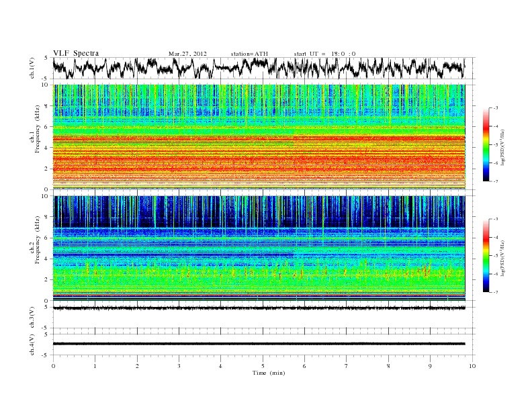This screenshot has width=532, height=411.
Task: Click the "10" kHz tick on ch.1 frequency axis
Action: pyautogui.click(x=45, y=85)
